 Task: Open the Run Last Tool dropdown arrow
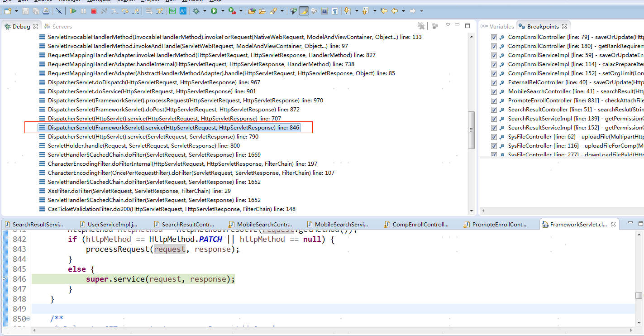pos(241,11)
